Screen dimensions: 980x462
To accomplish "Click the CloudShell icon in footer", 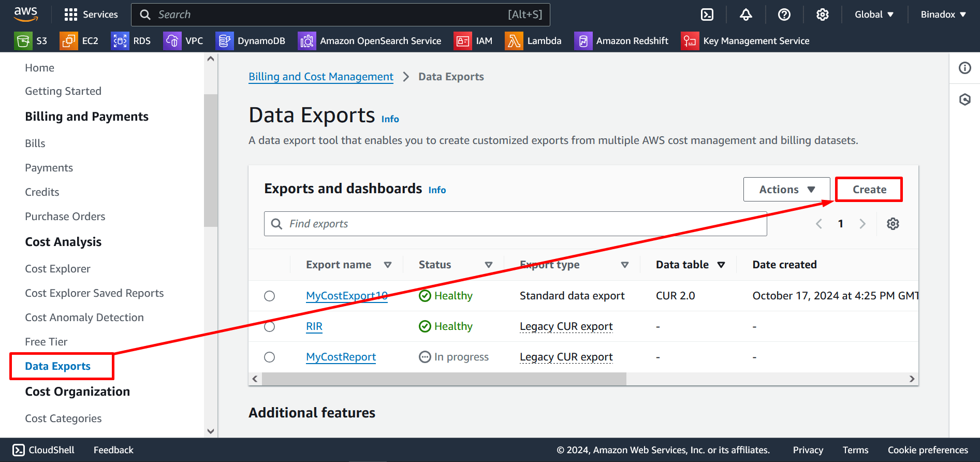I will [x=19, y=450].
